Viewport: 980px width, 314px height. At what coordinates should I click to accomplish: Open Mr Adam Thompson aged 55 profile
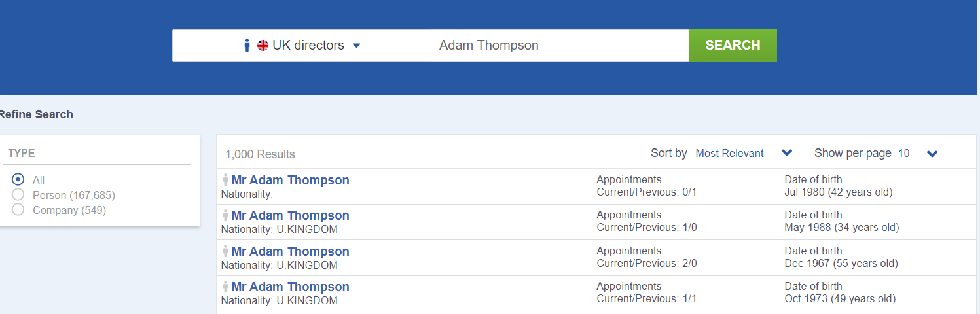click(290, 251)
